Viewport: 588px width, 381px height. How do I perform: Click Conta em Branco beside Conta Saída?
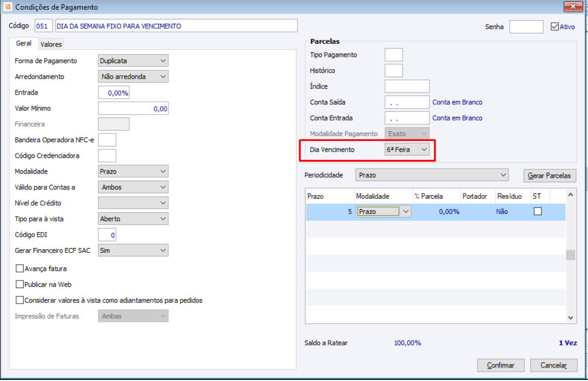click(x=457, y=102)
